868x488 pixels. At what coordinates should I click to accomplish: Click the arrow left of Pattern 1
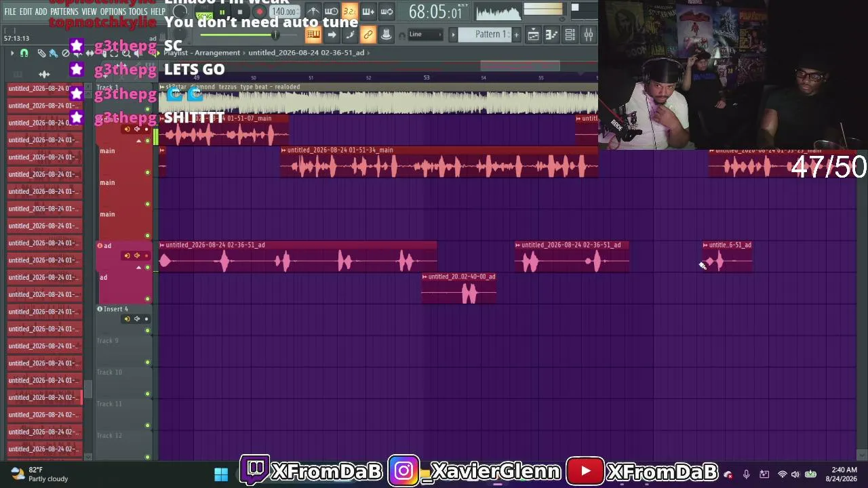pos(453,35)
